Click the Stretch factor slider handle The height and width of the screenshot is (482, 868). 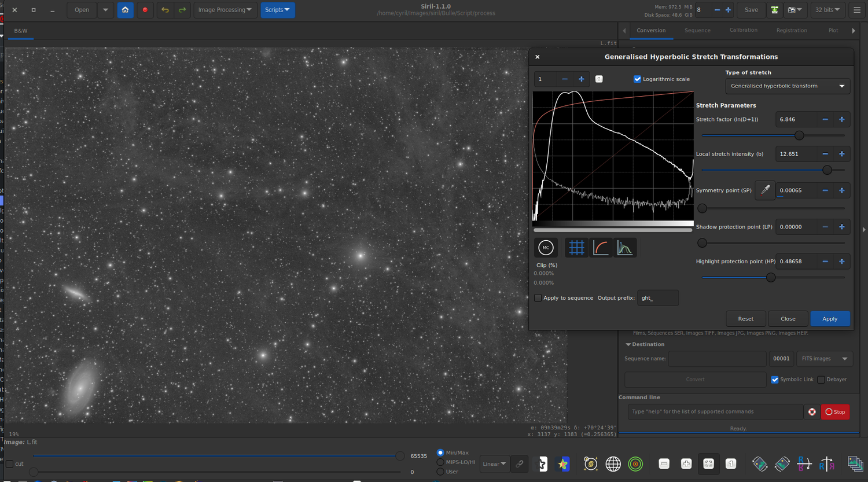[799, 135]
